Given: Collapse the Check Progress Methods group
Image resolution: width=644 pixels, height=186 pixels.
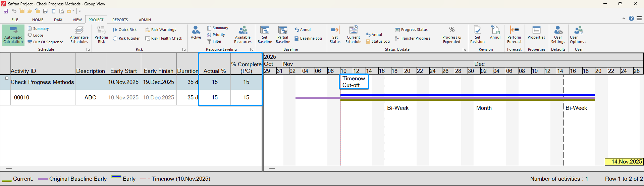Looking at the screenshot, I should tap(7, 78).
